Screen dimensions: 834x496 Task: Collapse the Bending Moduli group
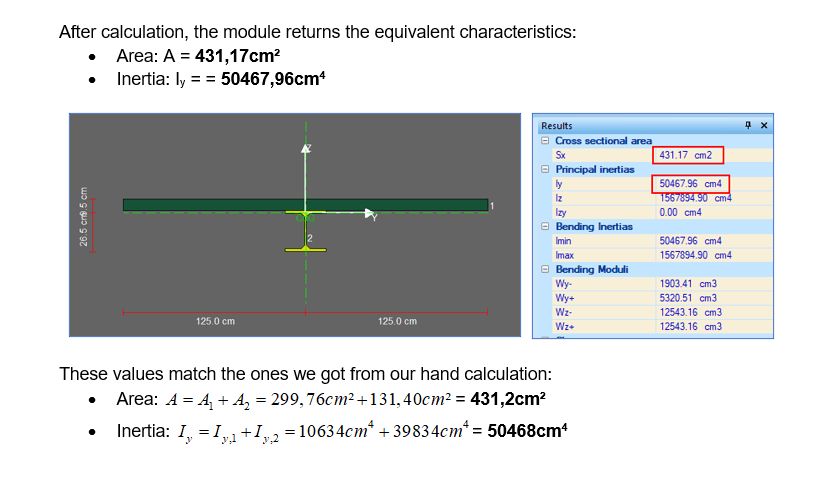545,270
